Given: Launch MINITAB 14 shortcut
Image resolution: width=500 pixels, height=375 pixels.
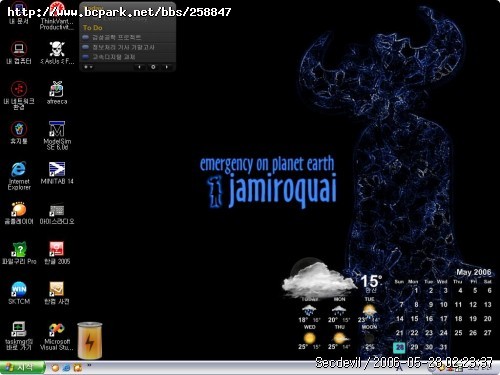Looking at the screenshot, I should [57, 173].
